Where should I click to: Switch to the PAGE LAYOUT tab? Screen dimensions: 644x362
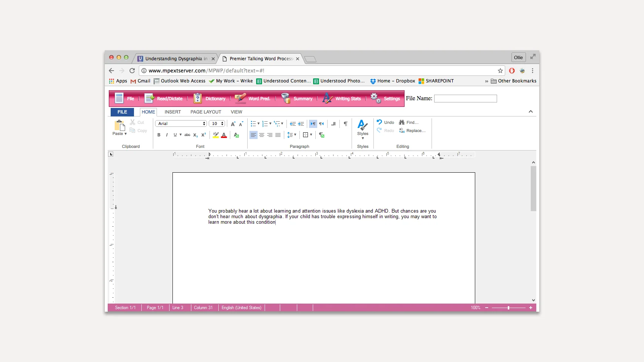[x=206, y=112]
